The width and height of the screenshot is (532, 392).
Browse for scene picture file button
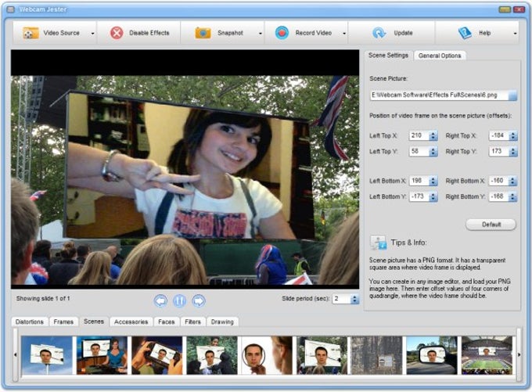click(512, 95)
